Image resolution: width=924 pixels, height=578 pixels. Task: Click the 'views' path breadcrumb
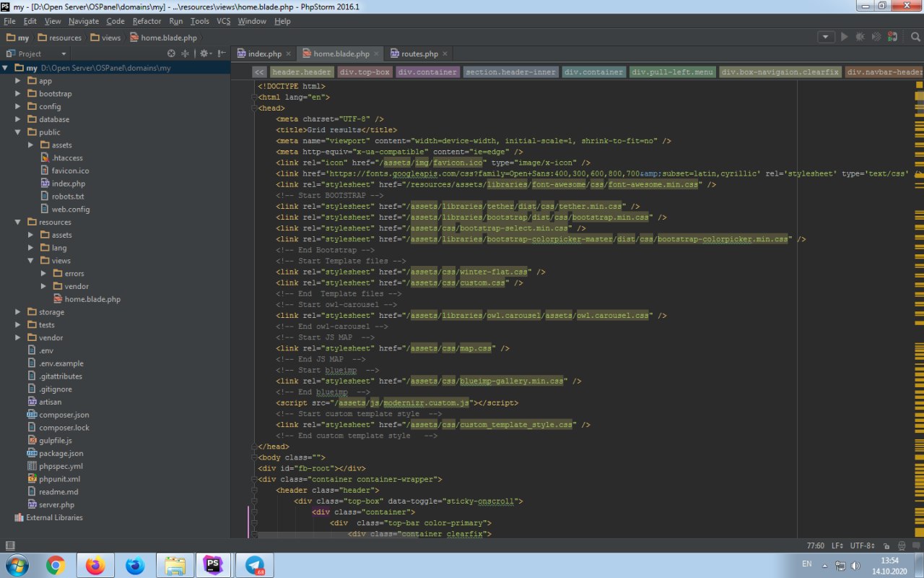coord(105,38)
